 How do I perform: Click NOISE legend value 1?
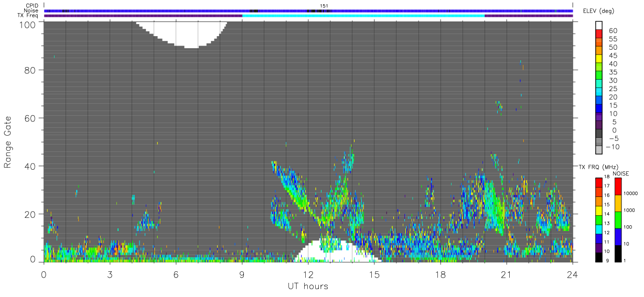[626, 261]
